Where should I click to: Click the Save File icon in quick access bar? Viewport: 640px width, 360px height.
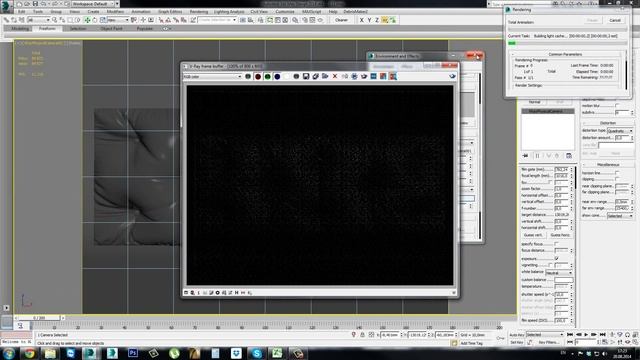pyautogui.click(x=35, y=4)
